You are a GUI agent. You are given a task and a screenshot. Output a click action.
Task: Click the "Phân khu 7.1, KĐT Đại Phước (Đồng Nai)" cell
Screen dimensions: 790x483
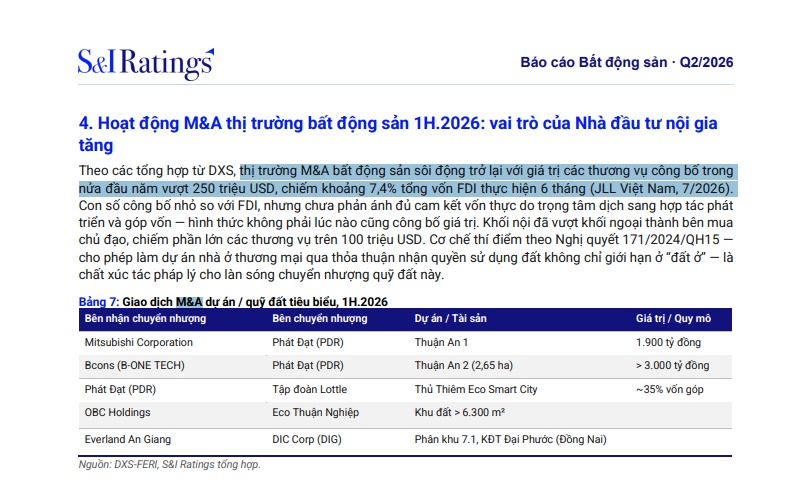click(x=510, y=440)
